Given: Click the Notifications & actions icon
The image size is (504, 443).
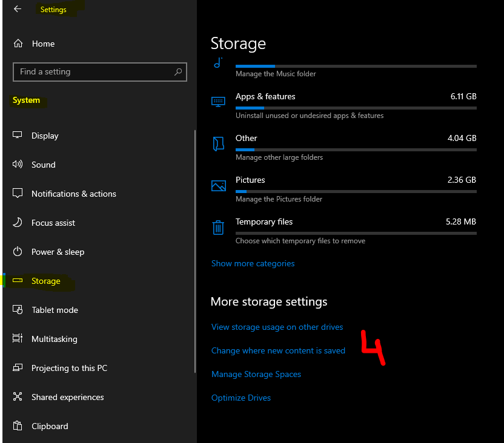Looking at the screenshot, I should (18, 193).
